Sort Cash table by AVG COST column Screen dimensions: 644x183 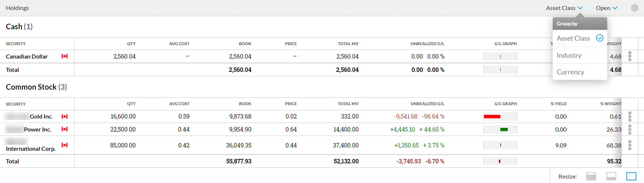[x=179, y=44]
